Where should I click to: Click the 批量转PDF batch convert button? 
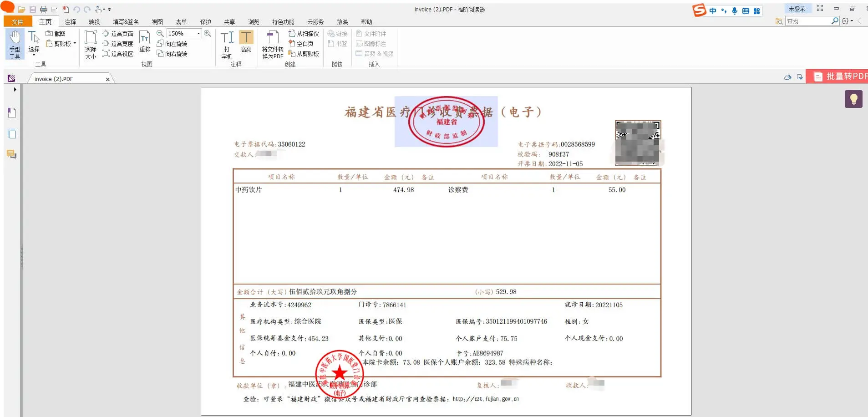(837, 76)
